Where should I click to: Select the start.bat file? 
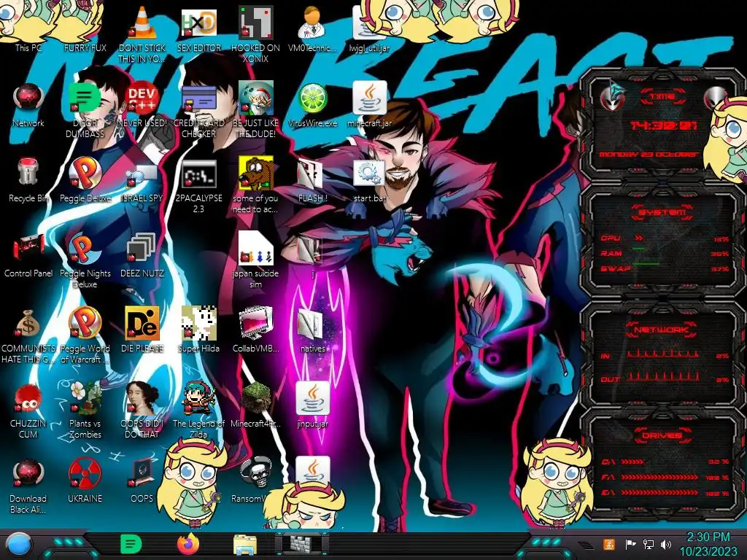click(x=369, y=180)
